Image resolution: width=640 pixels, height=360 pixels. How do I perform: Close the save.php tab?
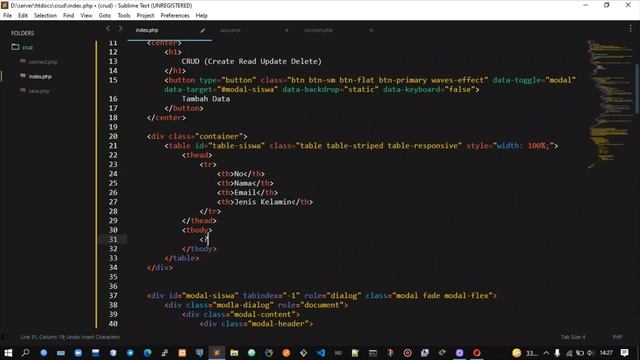coord(287,30)
